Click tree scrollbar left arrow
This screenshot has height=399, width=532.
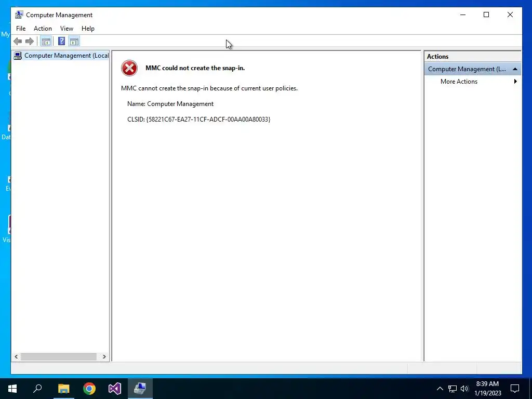point(16,356)
